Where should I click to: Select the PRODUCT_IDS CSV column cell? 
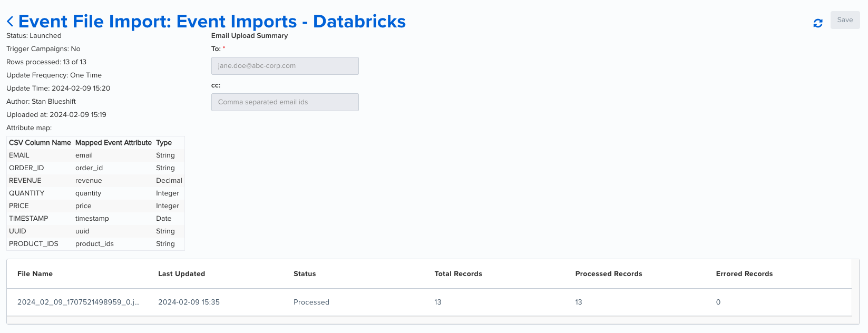34,244
